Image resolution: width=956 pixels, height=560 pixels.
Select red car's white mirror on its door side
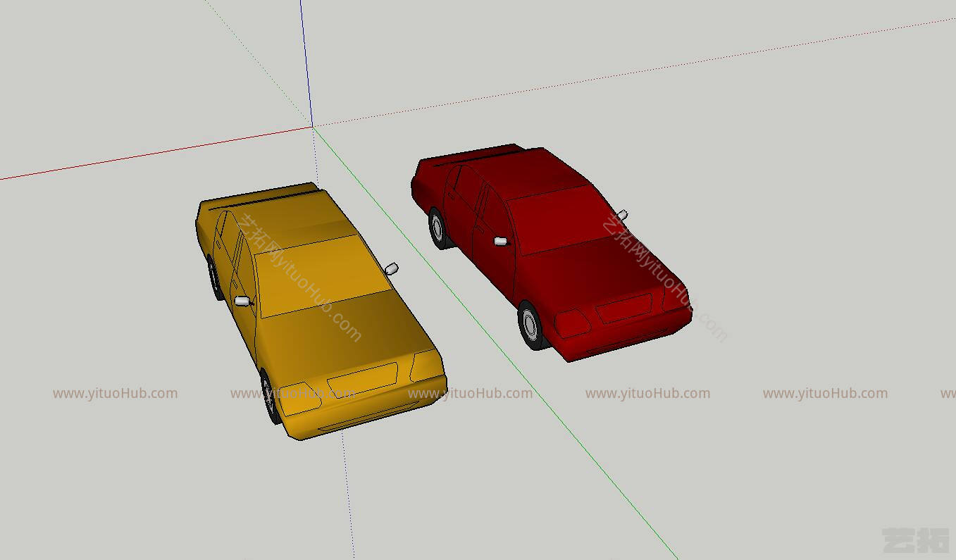point(500,241)
